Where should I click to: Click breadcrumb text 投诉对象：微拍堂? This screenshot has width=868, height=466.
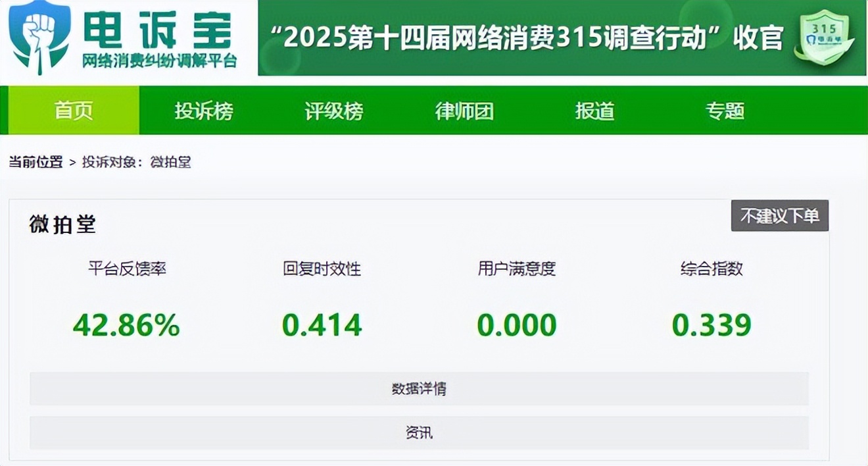137,162
